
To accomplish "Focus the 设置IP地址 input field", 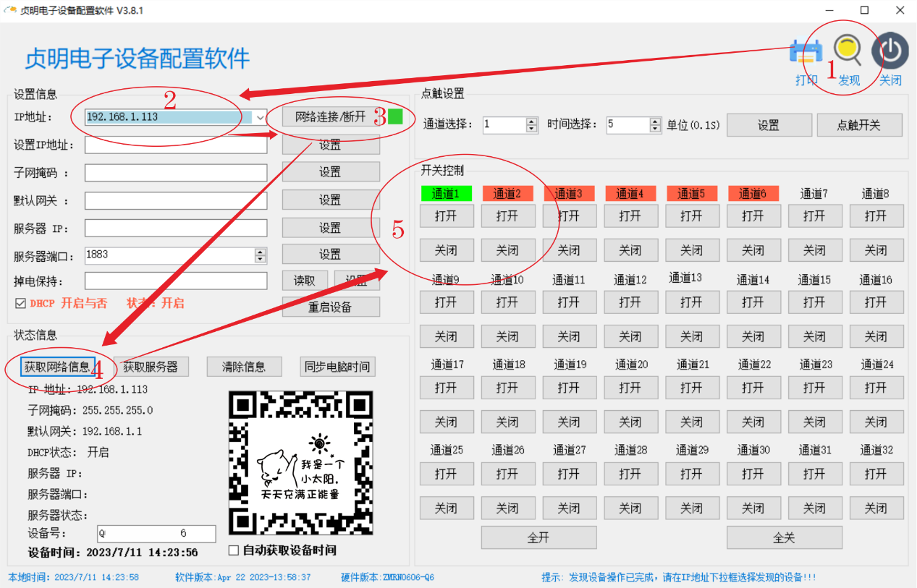I will pos(176,145).
